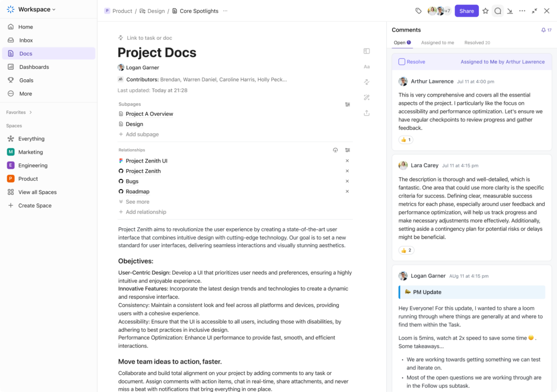The image size is (557, 392).
Task: Switch to the Assigned to me tab
Action: click(437, 42)
